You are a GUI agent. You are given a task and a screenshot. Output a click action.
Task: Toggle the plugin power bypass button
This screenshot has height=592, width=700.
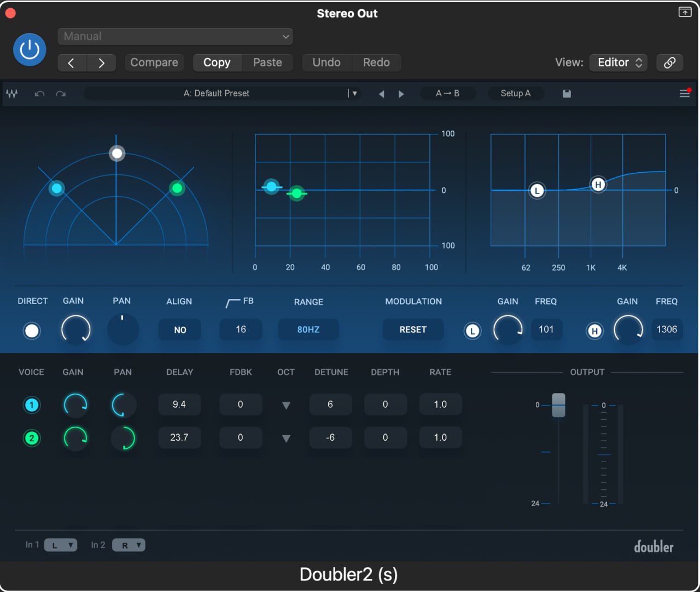(x=30, y=50)
